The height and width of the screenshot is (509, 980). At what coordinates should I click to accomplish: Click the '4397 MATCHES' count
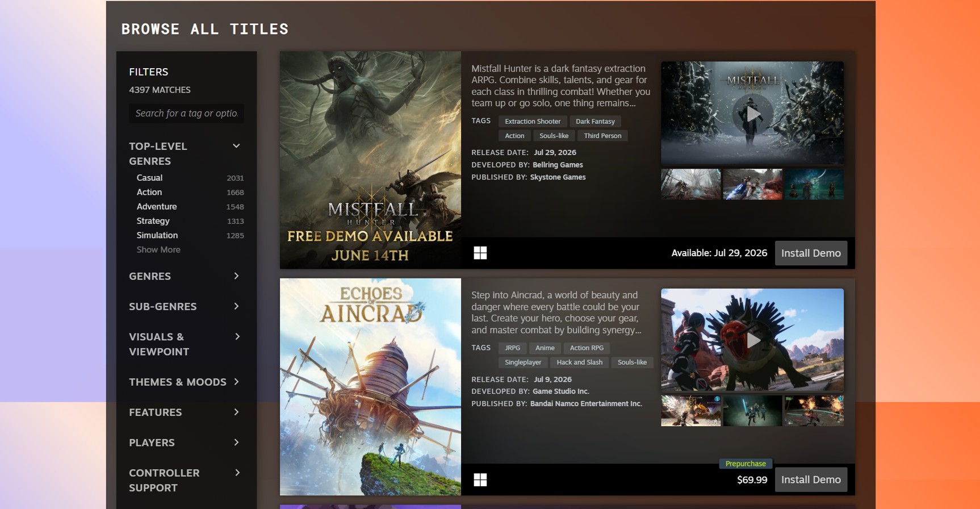(160, 90)
